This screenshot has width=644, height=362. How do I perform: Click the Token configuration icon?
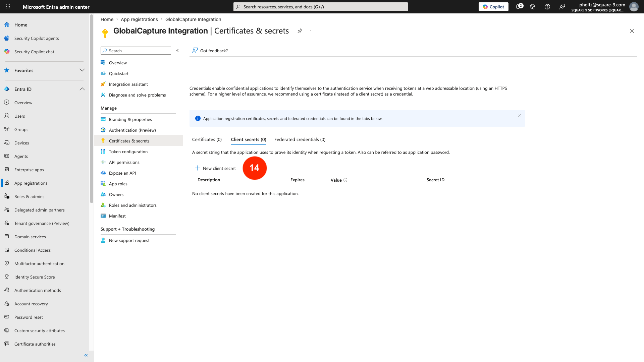click(x=103, y=152)
